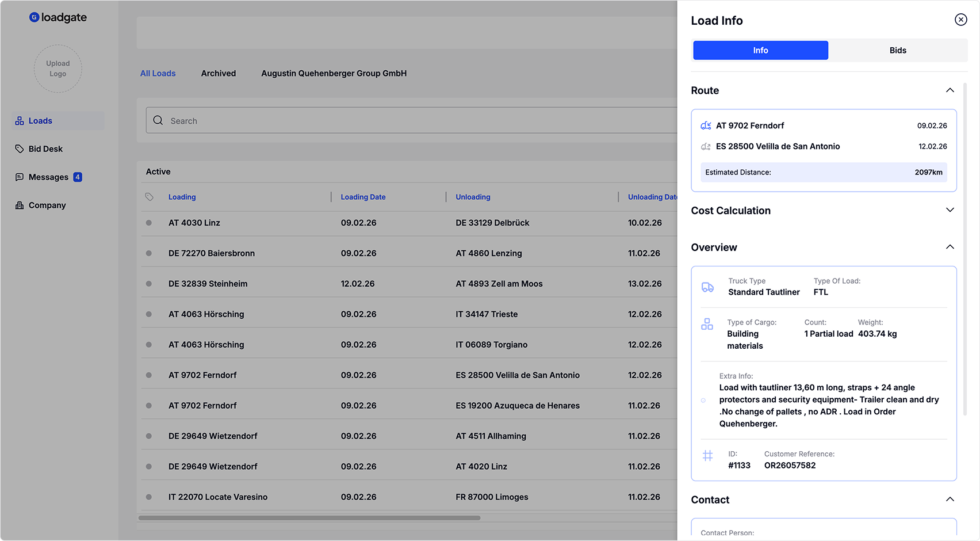980x541 pixels.
Task: Click the Bid Desk tag icon
Action: (20, 149)
